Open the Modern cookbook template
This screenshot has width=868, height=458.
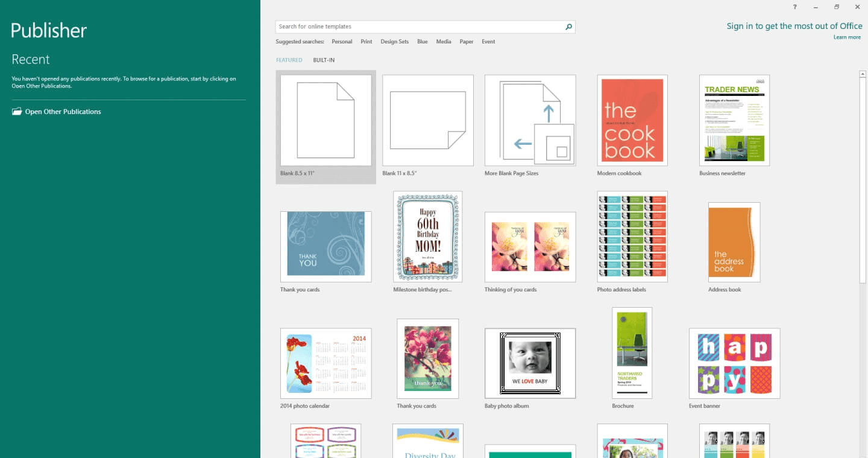(x=632, y=120)
